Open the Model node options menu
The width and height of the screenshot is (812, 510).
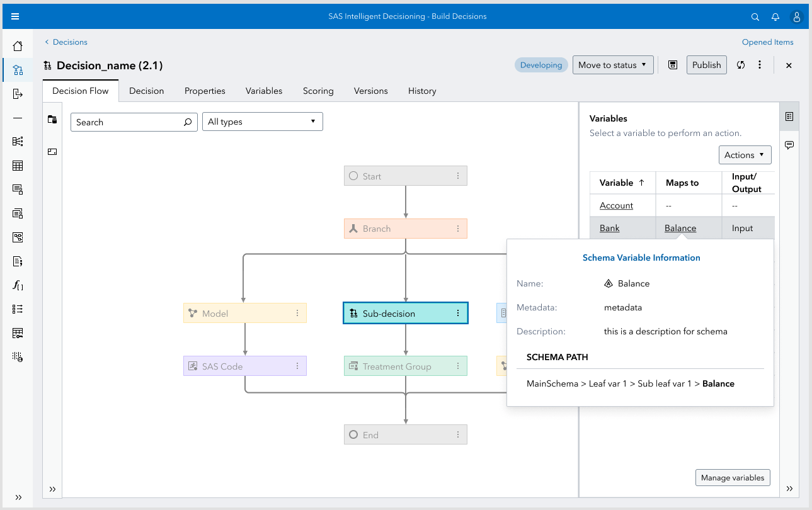(x=297, y=314)
